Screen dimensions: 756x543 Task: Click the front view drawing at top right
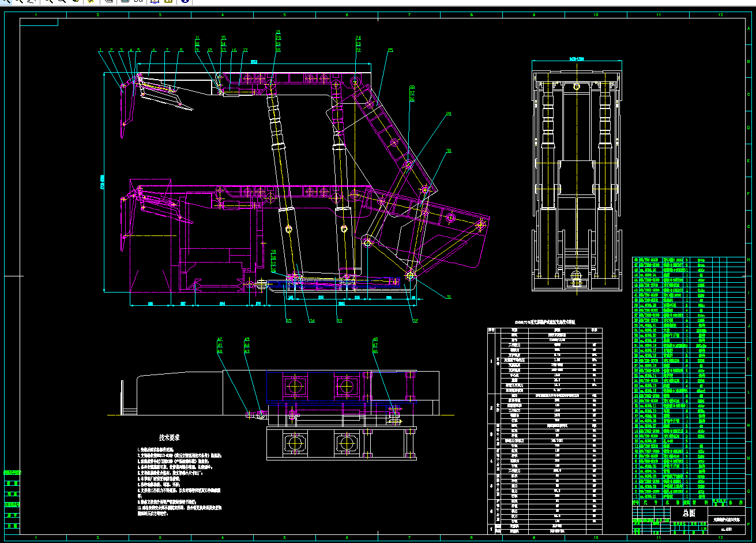coord(577,176)
